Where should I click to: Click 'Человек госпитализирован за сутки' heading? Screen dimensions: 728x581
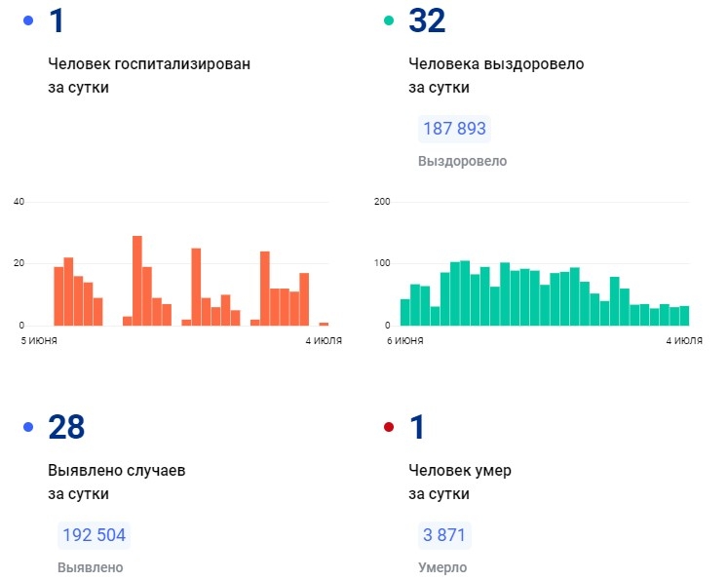[149, 75]
